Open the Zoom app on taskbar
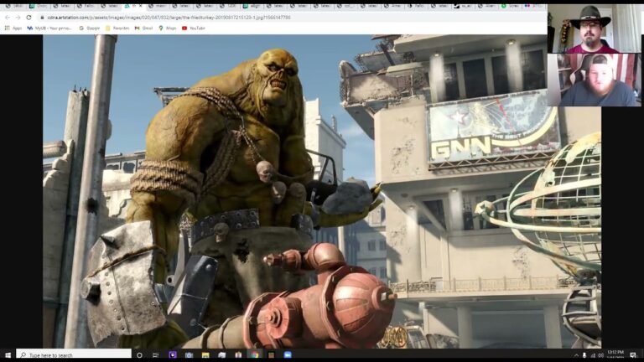Viewport: 644px width, 362px height. click(x=288, y=354)
